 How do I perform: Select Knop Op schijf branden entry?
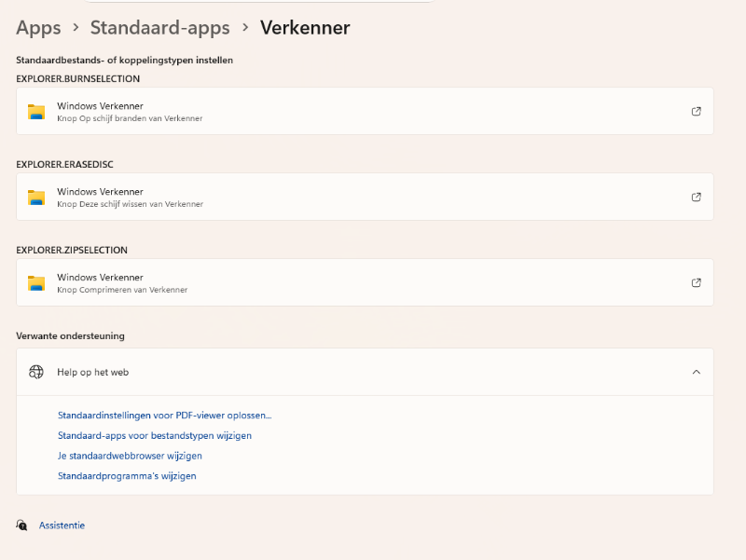click(365, 111)
